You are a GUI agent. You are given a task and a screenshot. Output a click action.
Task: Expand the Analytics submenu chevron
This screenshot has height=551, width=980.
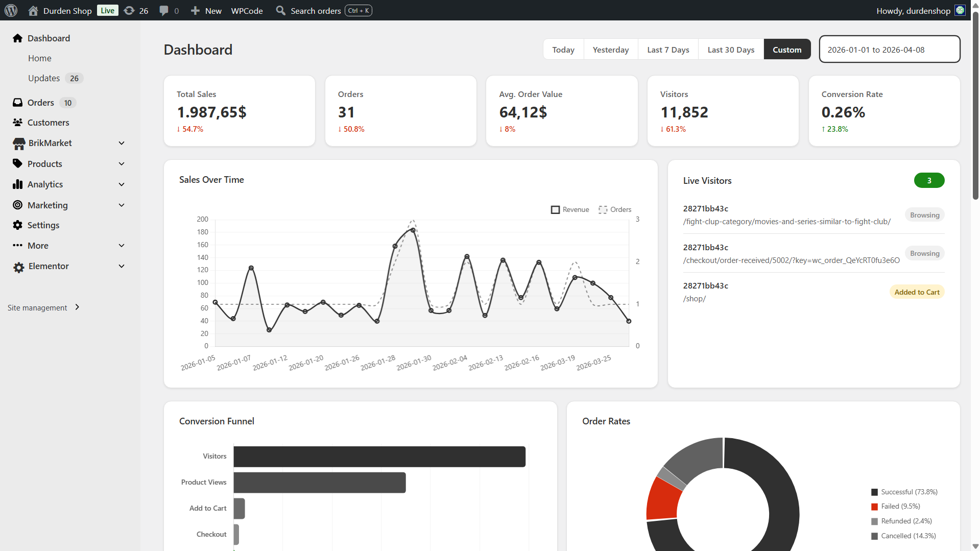[x=122, y=184]
